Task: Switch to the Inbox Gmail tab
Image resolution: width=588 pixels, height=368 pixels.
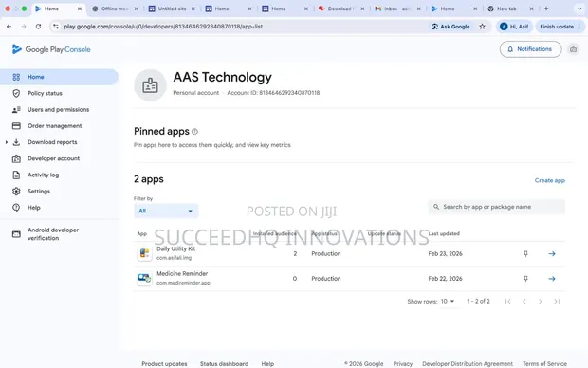Action: tap(396, 9)
